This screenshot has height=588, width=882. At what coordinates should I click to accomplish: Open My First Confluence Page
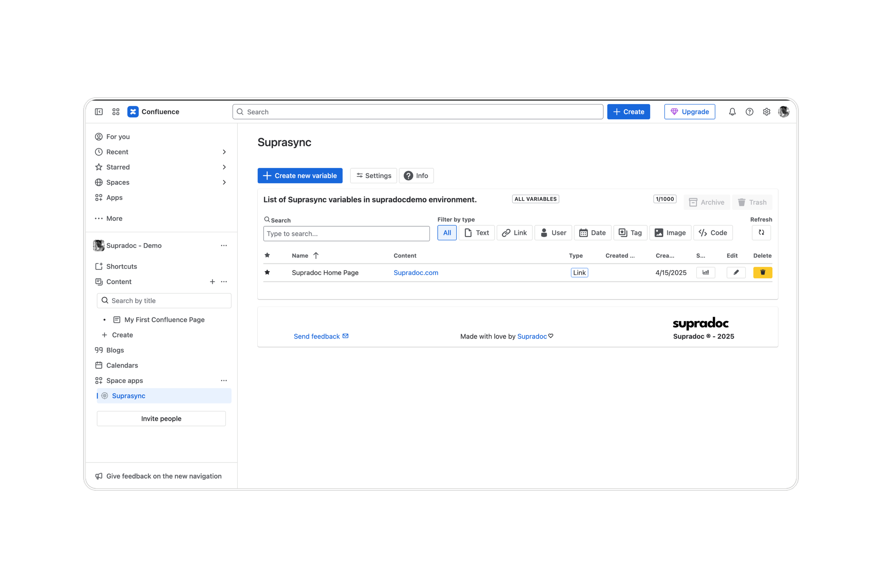164,320
